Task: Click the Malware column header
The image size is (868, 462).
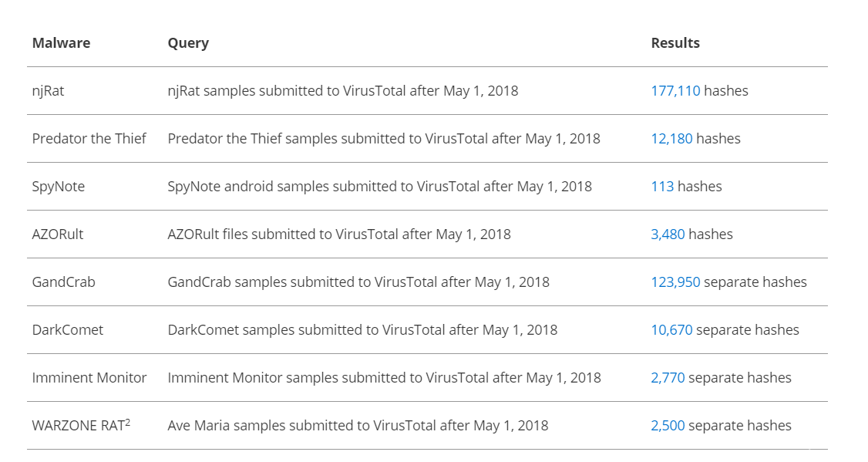Action: (61, 43)
